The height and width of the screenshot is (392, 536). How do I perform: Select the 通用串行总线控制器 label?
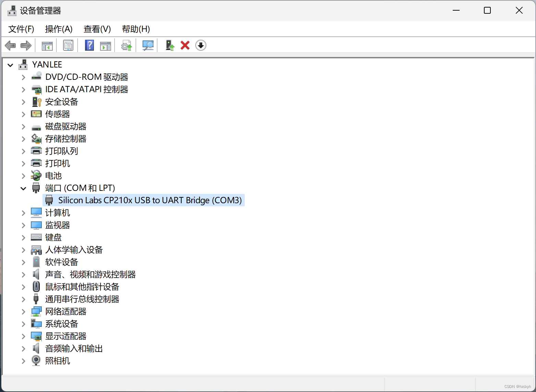[82, 299]
